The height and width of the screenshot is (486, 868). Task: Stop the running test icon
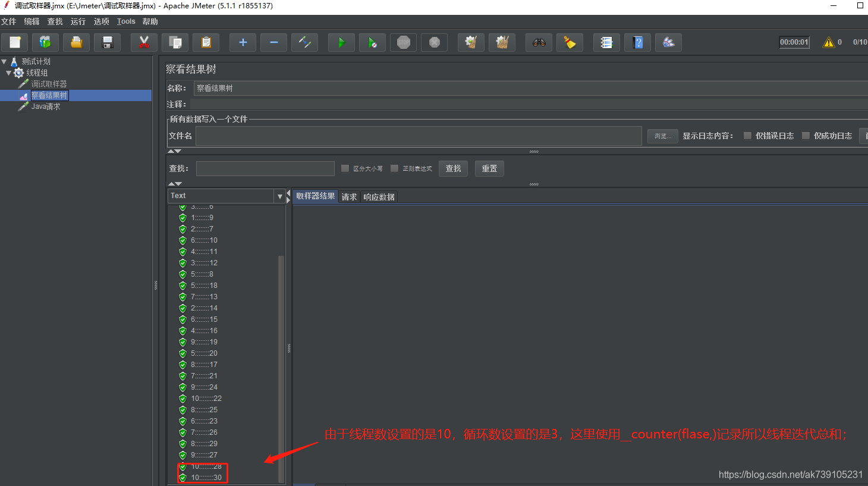coord(403,42)
